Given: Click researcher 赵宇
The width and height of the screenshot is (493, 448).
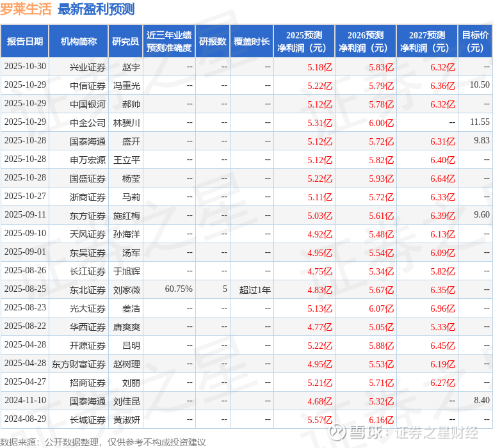Looking at the screenshot, I should click(131, 67).
